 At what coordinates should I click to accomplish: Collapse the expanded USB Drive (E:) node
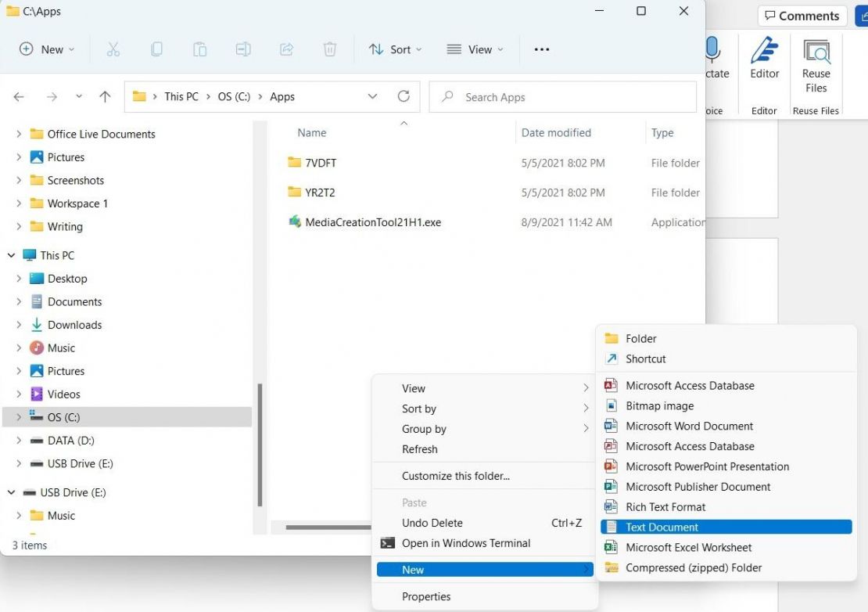pyautogui.click(x=11, y=492)
